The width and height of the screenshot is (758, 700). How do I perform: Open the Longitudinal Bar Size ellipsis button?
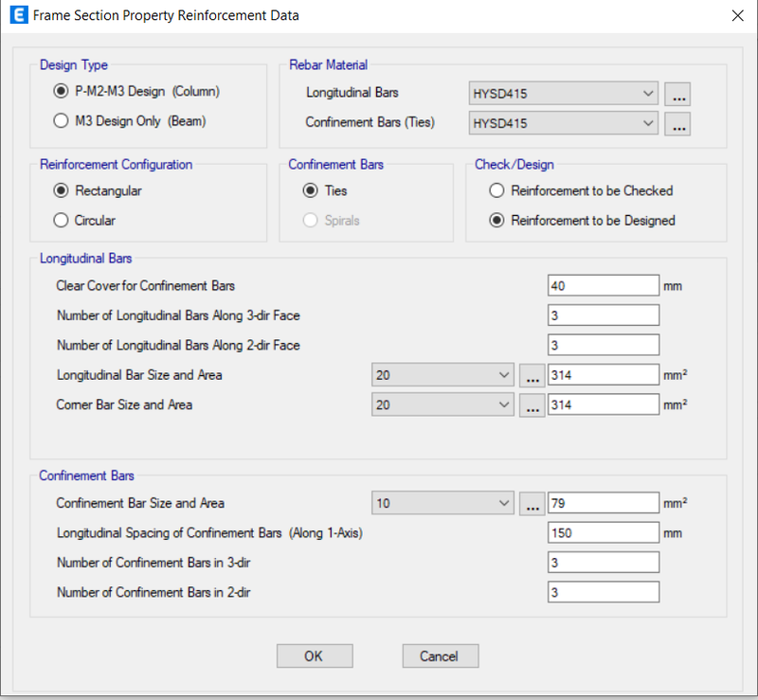(532, 376)
